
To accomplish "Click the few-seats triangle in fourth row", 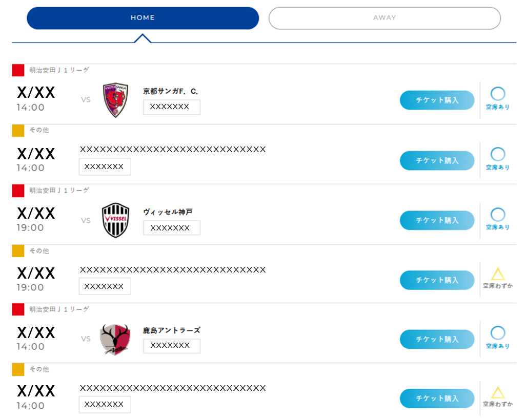I will pyautogui.click(x=498, y=274).
